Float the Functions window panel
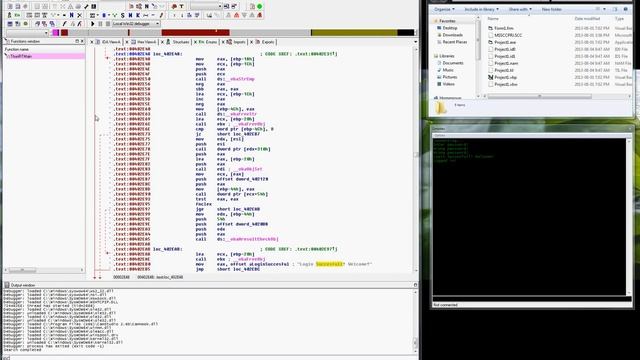The height and width of the screenshot is (360, 640). click(x=77, y=41)
